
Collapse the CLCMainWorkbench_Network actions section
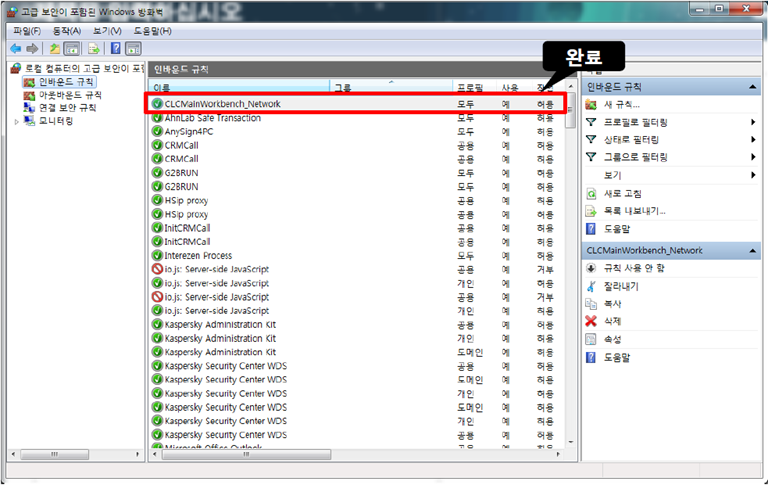[752, 251]
